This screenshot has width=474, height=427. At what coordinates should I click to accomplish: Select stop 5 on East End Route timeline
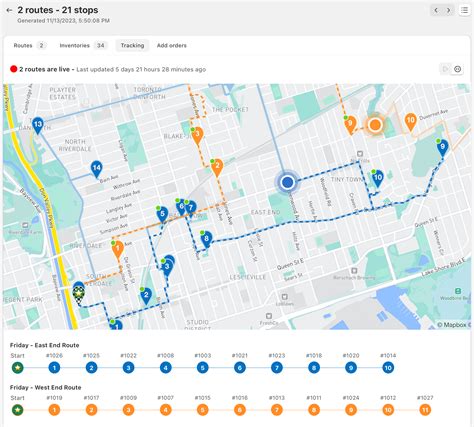[203, 368]
